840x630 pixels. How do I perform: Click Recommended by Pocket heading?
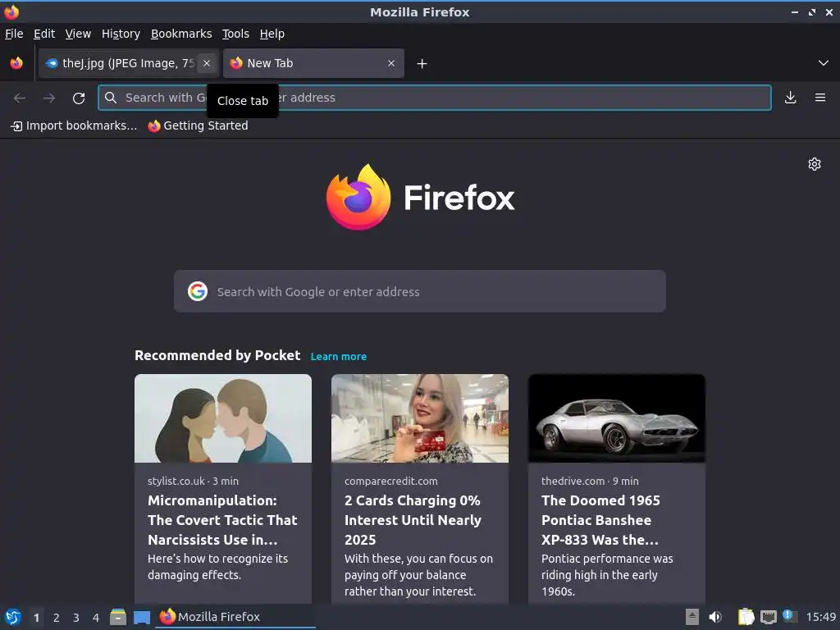click(x=217, y=356)
